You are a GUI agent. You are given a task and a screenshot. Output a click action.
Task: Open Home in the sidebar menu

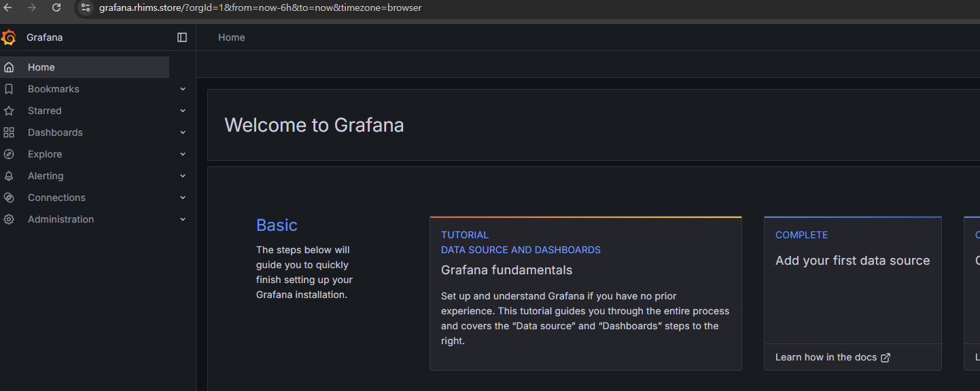(x=84, y=67)
